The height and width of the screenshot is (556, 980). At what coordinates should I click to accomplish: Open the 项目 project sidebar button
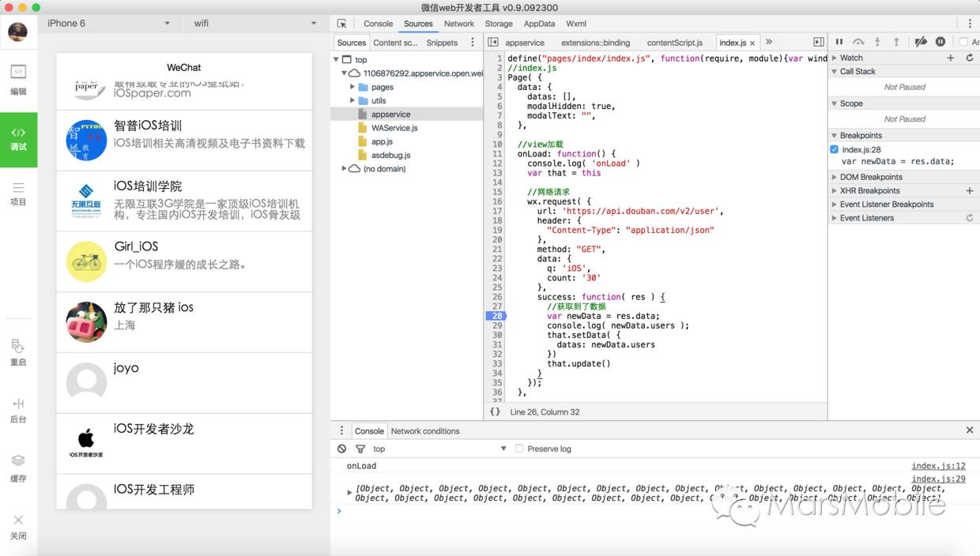click(18, 193)
